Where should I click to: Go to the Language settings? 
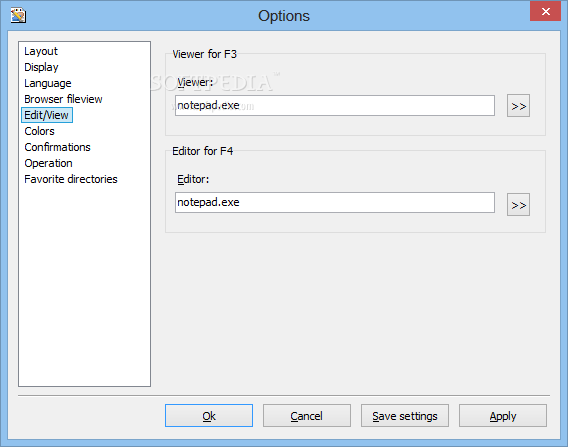tap(48, 83)
